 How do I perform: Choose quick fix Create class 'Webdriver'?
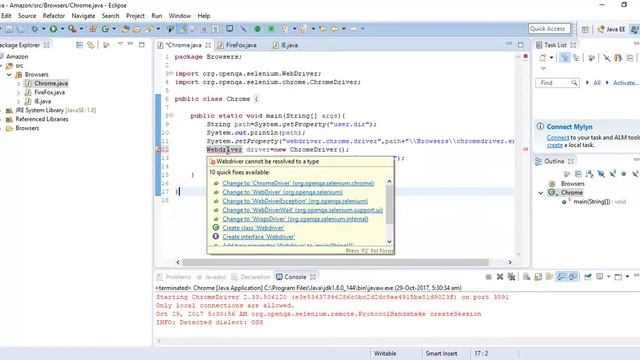click(253, 228)
